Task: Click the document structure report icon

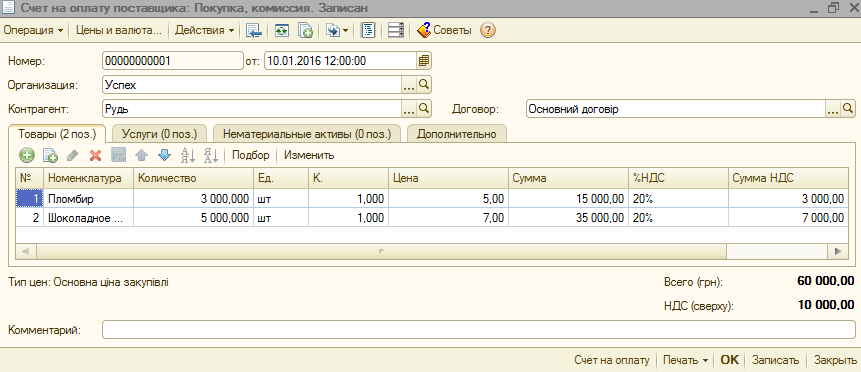Action: click(x=367, y=31)
